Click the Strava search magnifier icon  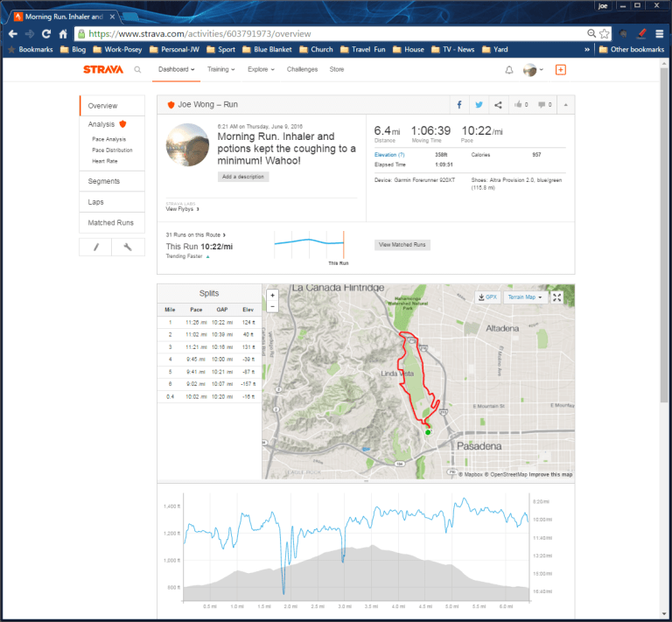click(137, 70)
